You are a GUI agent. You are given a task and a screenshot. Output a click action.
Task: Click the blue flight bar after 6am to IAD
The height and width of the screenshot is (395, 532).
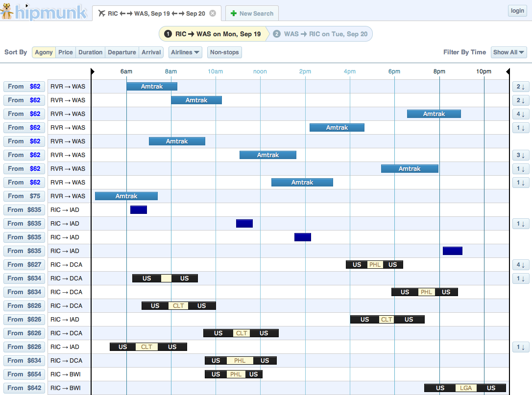[139, 210]
